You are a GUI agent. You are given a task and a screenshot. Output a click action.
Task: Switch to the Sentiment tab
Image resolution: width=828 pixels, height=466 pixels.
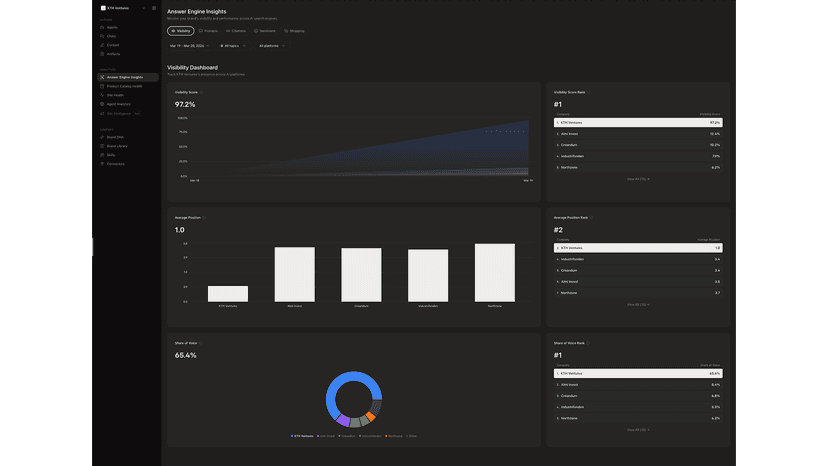(x=265, y=31)
